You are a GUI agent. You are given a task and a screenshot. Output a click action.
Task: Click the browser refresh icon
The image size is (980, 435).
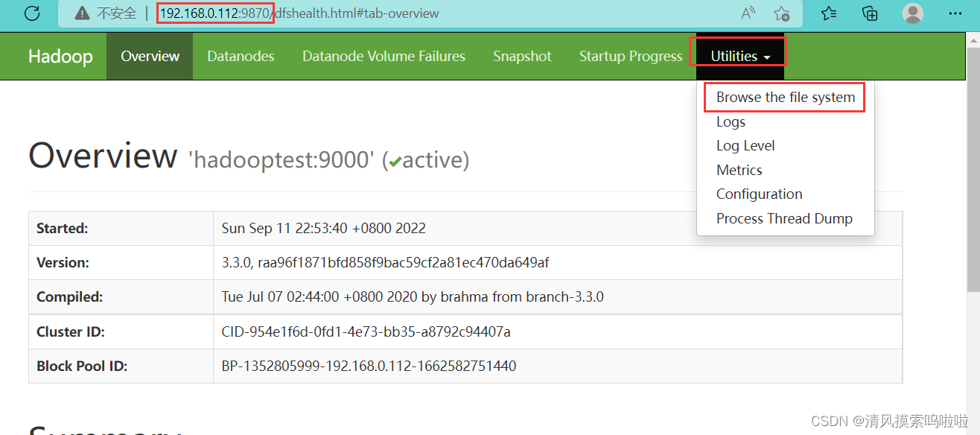[x=32, y=13]
